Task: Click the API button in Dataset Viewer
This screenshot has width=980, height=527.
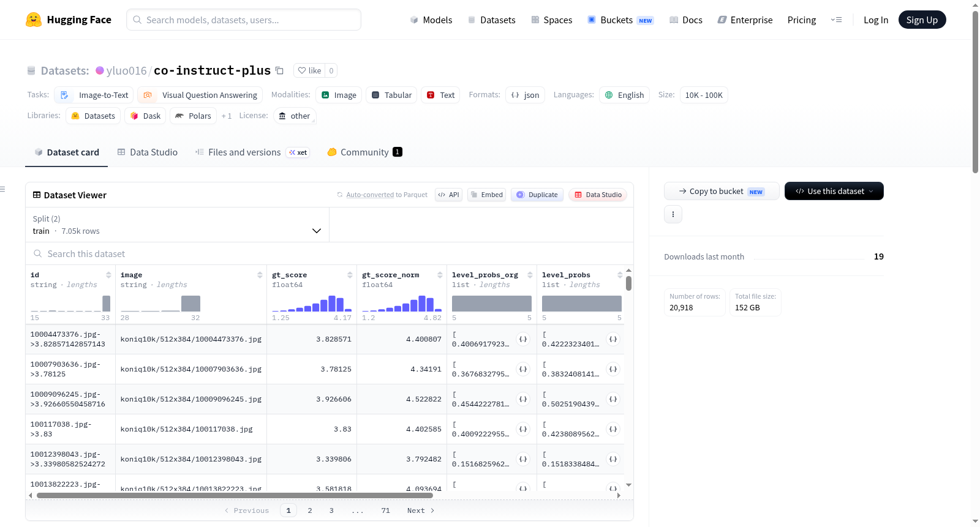Action: (x=448, y=195)
